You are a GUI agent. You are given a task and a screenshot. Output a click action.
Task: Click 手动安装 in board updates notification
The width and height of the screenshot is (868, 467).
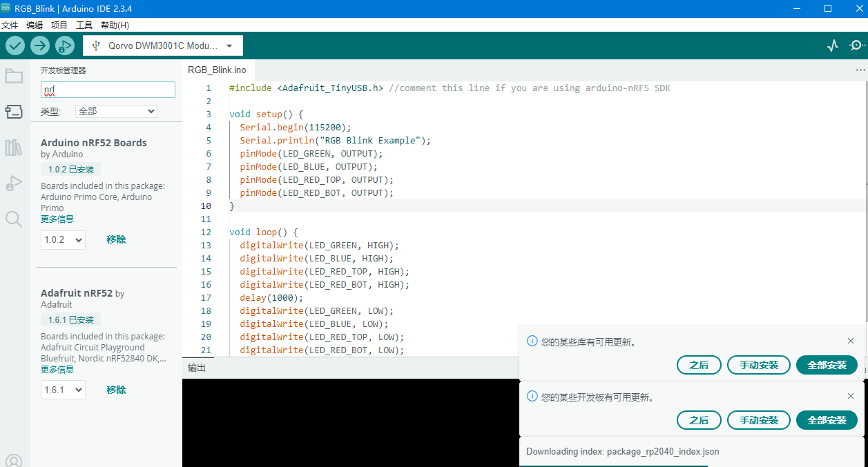pyautogui.click(x=759, y=420)
